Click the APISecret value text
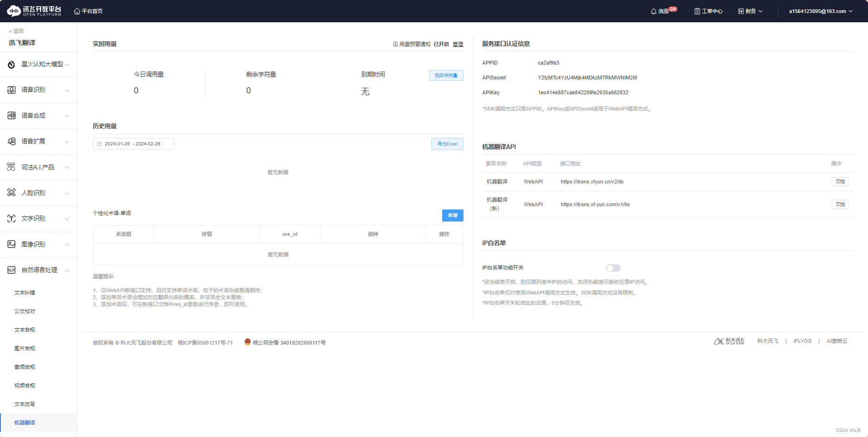Screen dimensions: 868x437 point(587,78)
